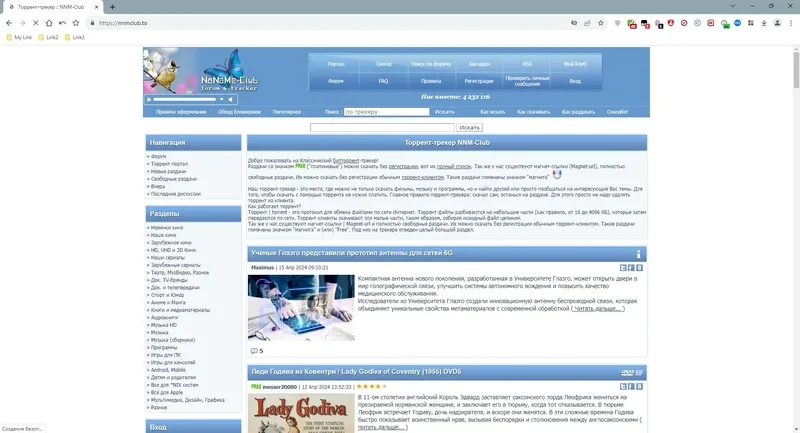Image resolution: width=800 pixels, height=433 pixels.
Task: Open the red shield extension icon
Action: (671, 23)
